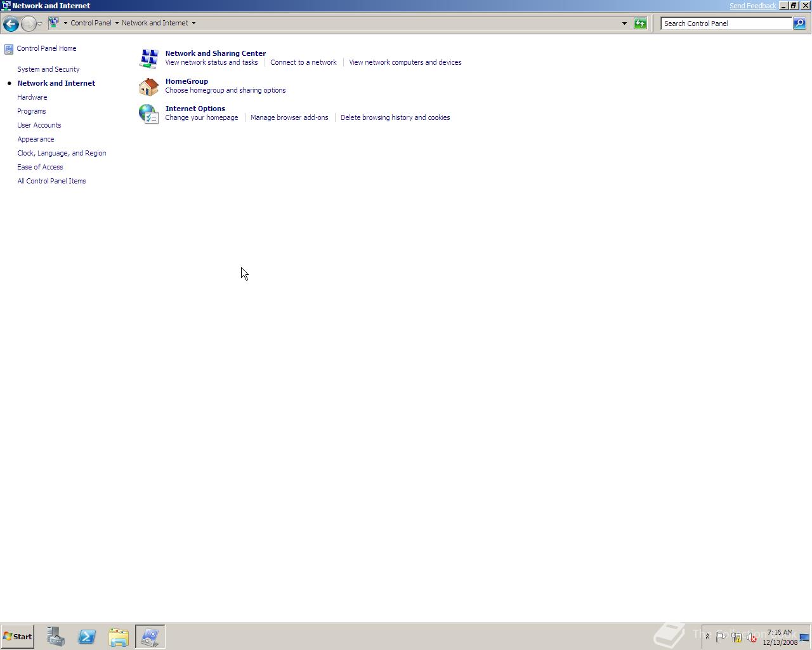Click the search magnifier button
This screenshot has height=650, width=812.
click(x=799, y=23)
